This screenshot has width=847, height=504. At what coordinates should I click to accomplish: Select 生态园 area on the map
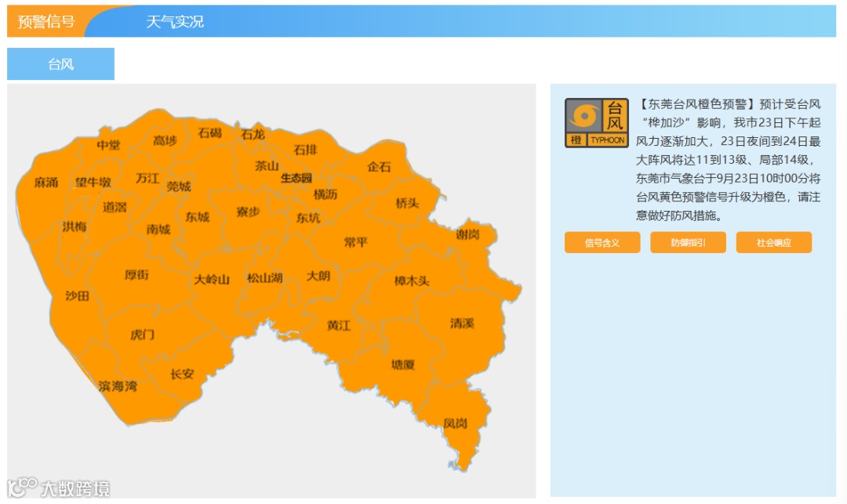[x=296, y=178]
